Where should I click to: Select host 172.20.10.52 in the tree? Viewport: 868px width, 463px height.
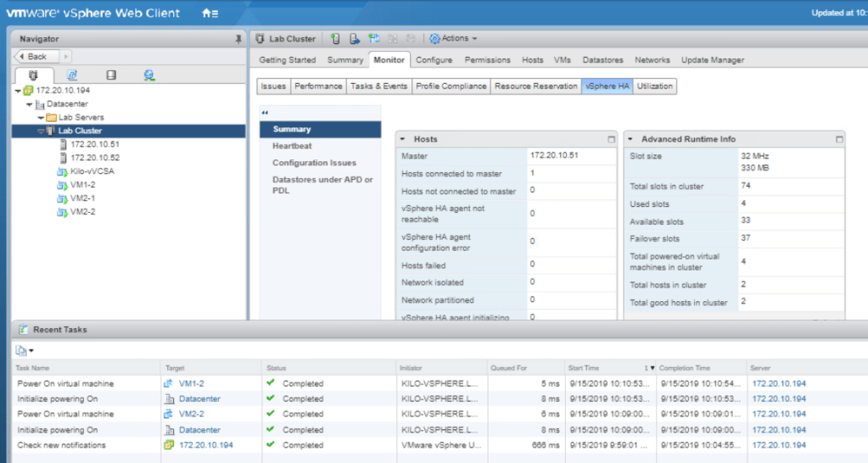click(95, 158)
